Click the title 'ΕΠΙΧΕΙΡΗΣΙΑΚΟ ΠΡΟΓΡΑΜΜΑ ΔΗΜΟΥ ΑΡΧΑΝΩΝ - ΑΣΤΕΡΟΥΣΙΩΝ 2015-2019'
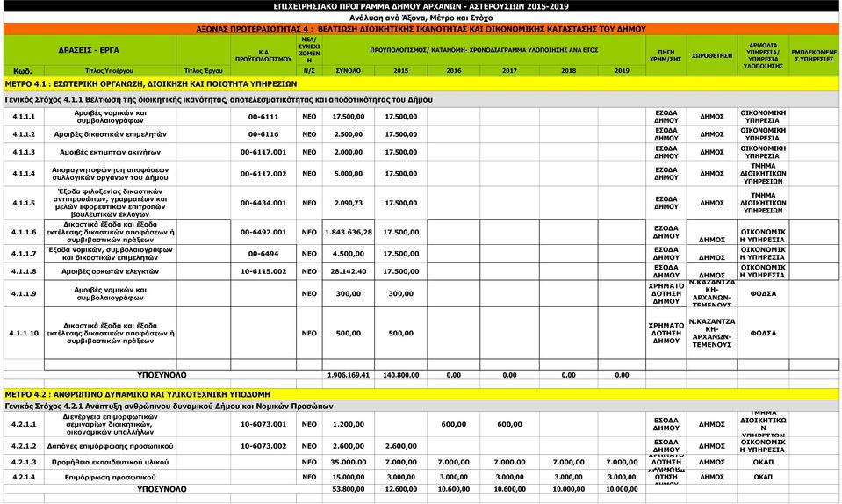The image size is (842, 504). [421, 6]
